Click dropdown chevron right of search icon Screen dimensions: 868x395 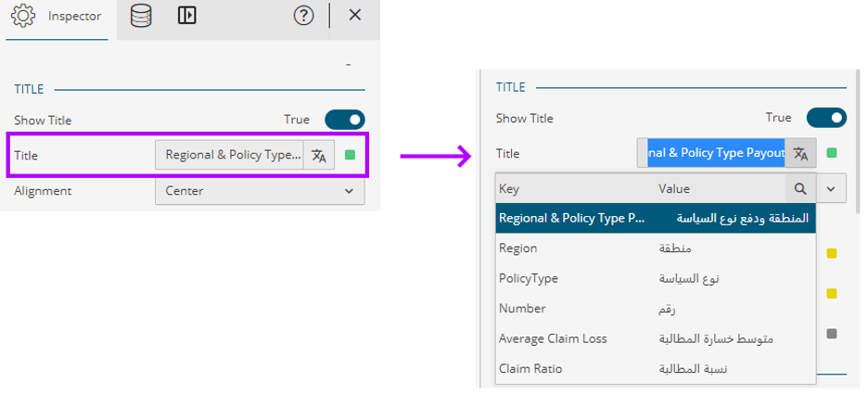pyautogui.click(x=832, y=188)
